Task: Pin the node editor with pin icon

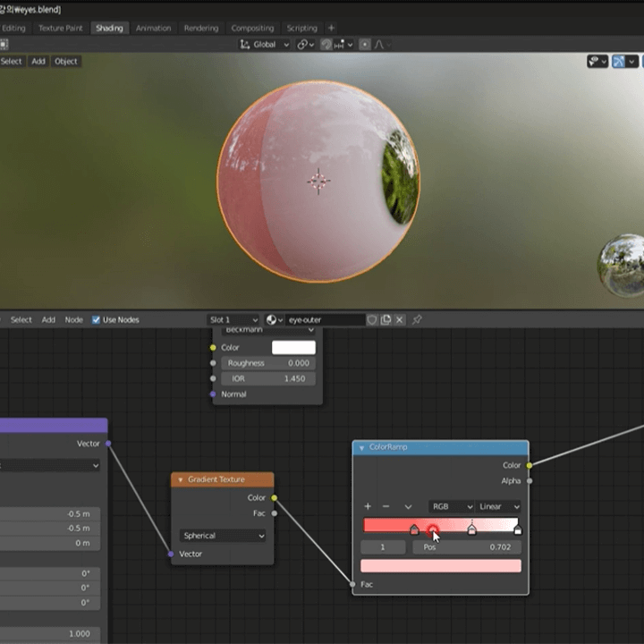Action: pos(417,319)
